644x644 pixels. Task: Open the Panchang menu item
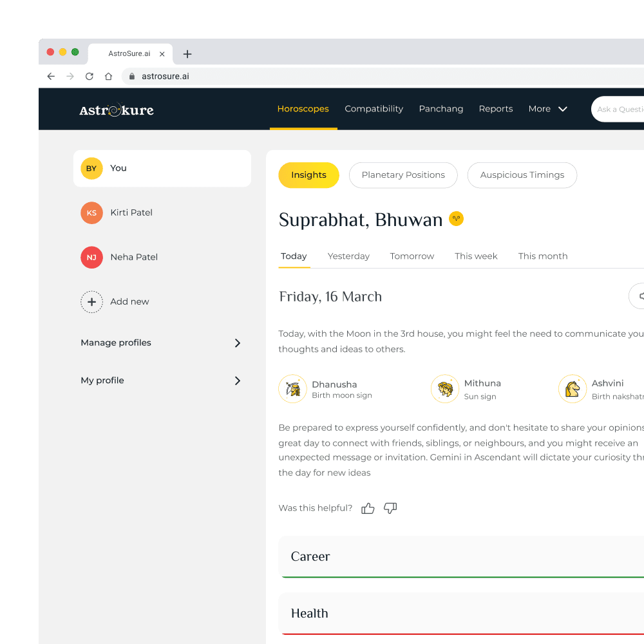tap(440, 109)
